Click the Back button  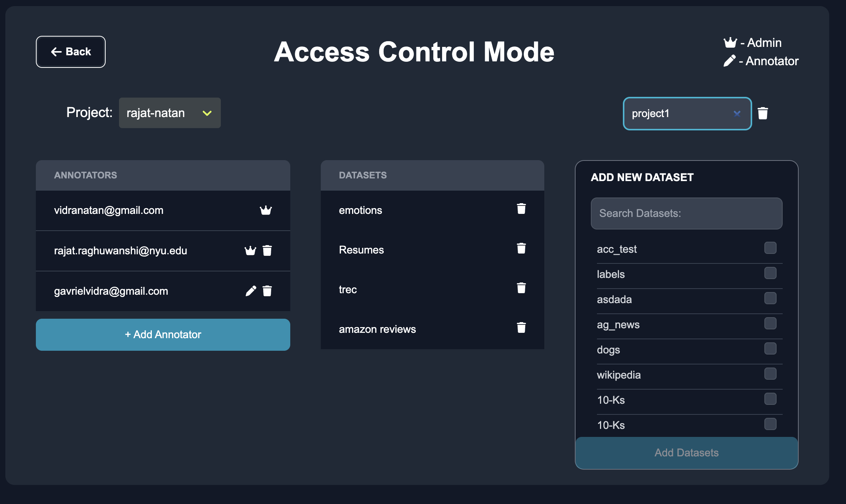coord(71,52)
